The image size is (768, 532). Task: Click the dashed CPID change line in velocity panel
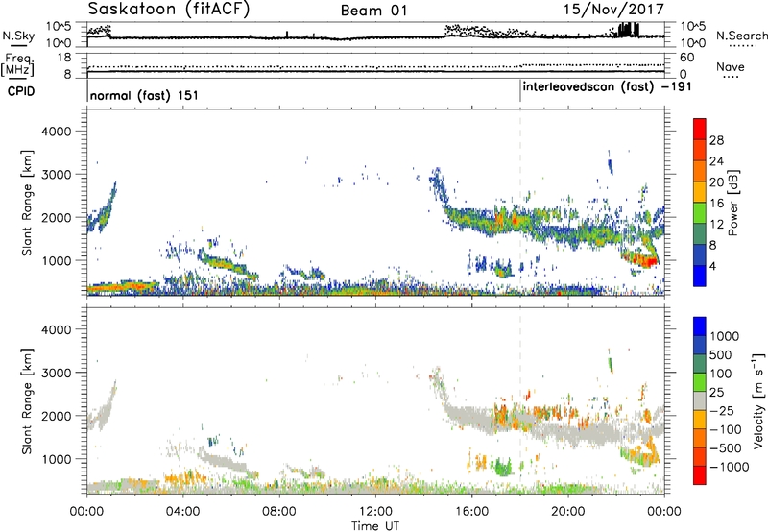(520, 399)
